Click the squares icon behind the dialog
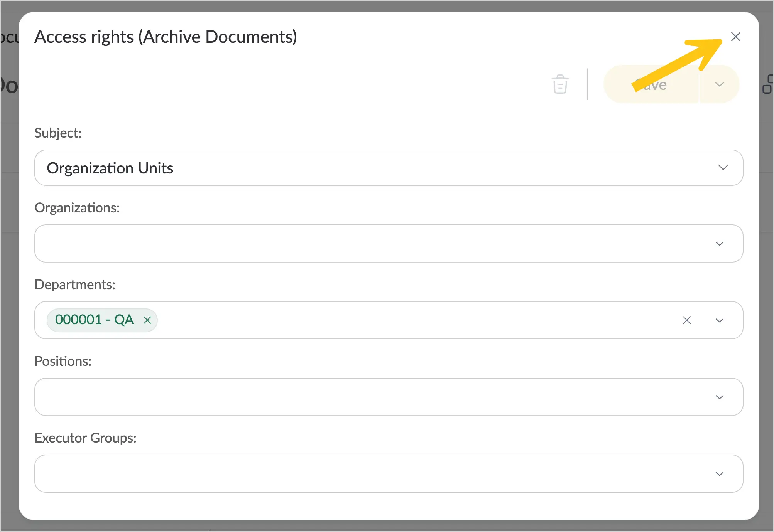Screen dimensions: 774x532 click(x=768, y=84)
